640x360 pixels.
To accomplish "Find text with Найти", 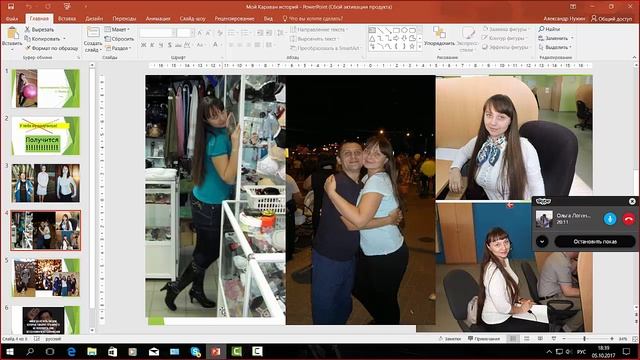I will coord(549,29).
